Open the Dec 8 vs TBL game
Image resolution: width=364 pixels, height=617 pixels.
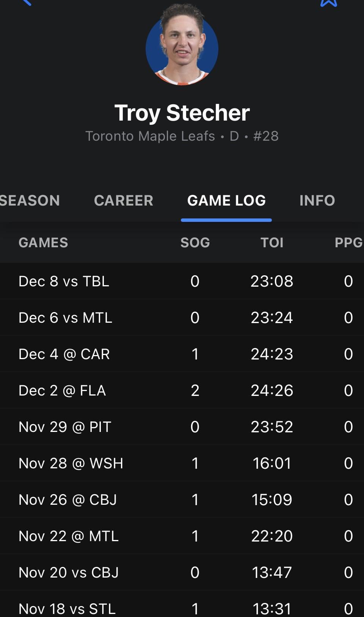pyautogui.click(x=64, y=281)
